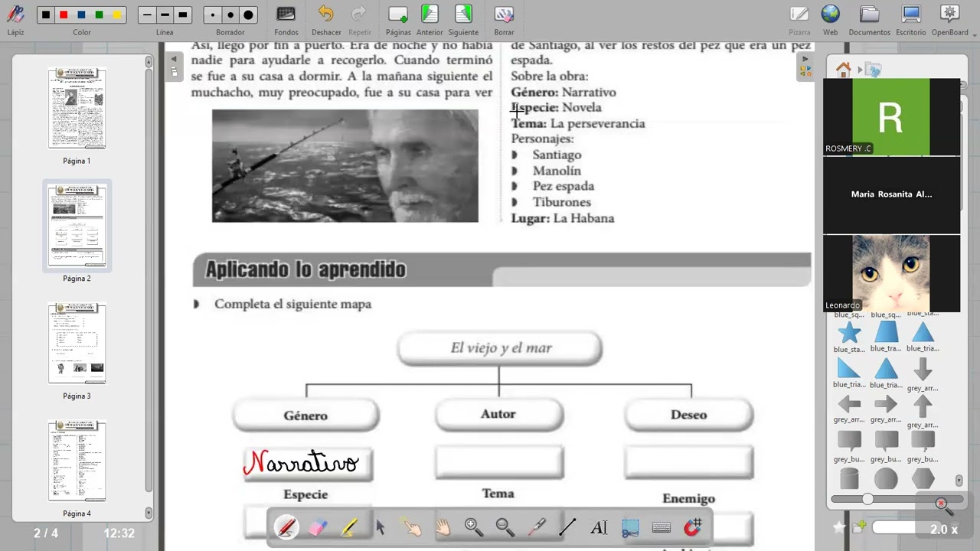Go to library home folder
The image size is (980, 551).
point(844,70)
